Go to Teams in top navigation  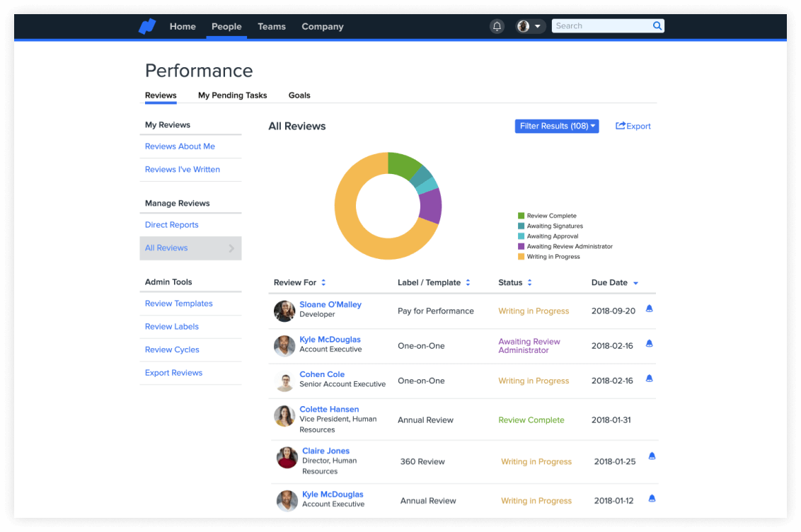pyautogui.click(x=272, y=27)
